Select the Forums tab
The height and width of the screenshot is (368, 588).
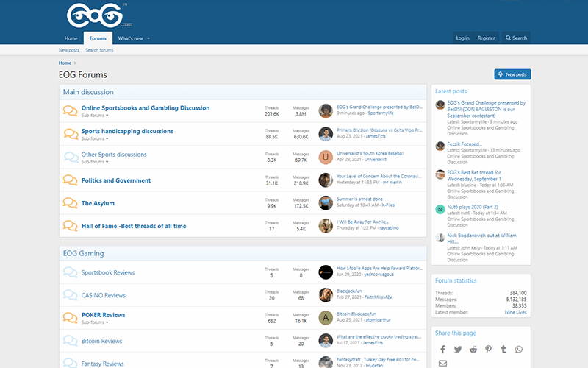98,38
